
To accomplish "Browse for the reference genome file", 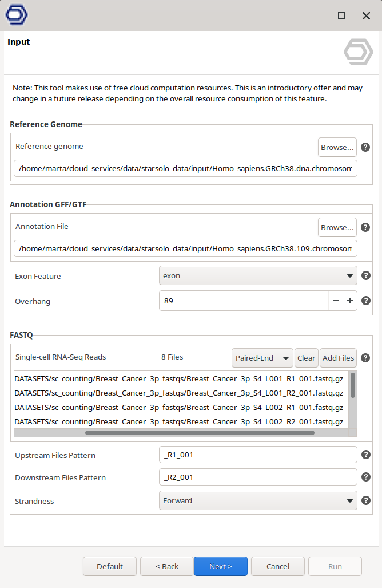I will pos(337,147).
